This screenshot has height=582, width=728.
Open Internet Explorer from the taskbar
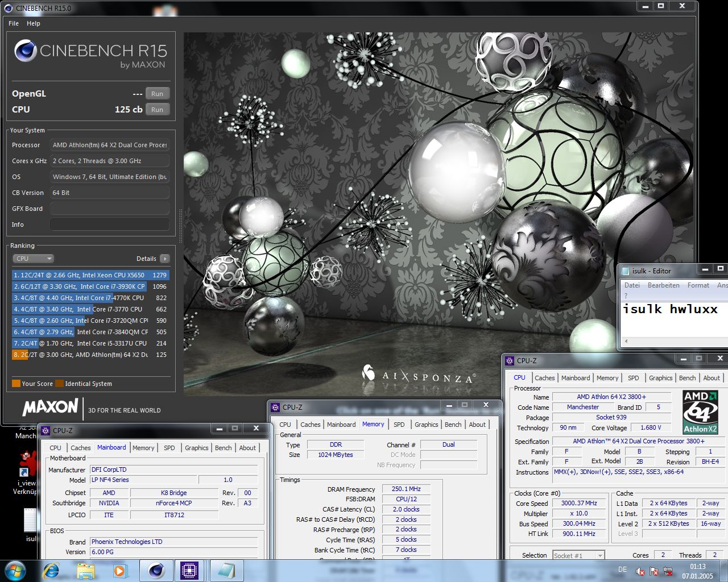[51, 571]
